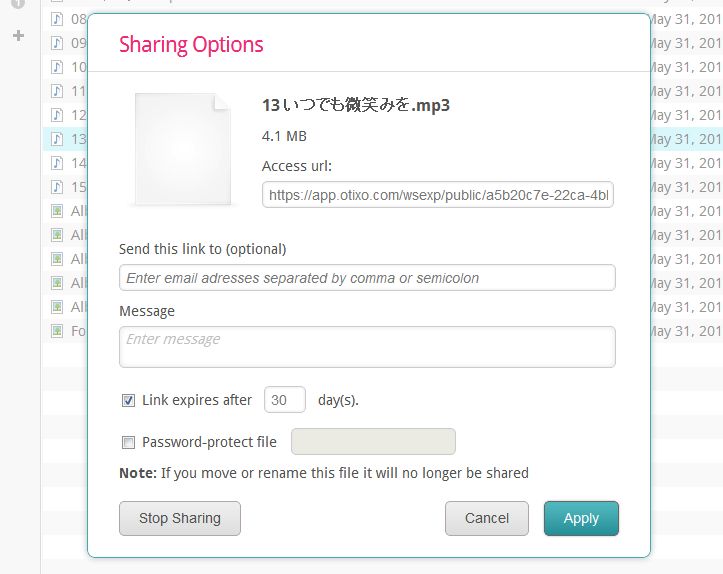Select the music file icon for row 10
This screenshot has width=723, height=574.
(x=57, y=67)
